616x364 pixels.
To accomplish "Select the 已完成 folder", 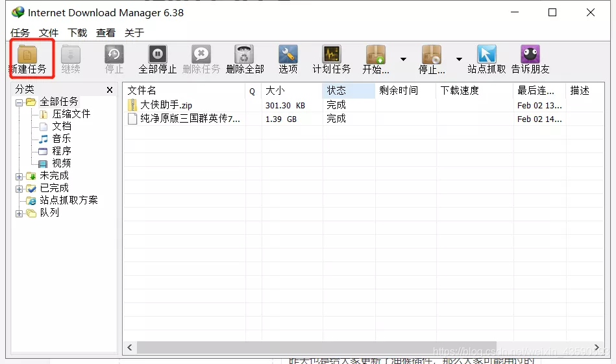I will point(55,188).
